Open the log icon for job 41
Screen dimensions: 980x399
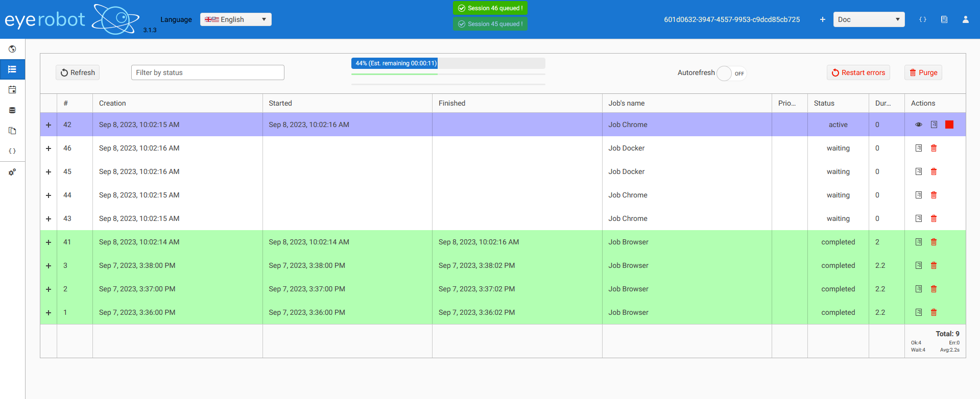[919, 242]
